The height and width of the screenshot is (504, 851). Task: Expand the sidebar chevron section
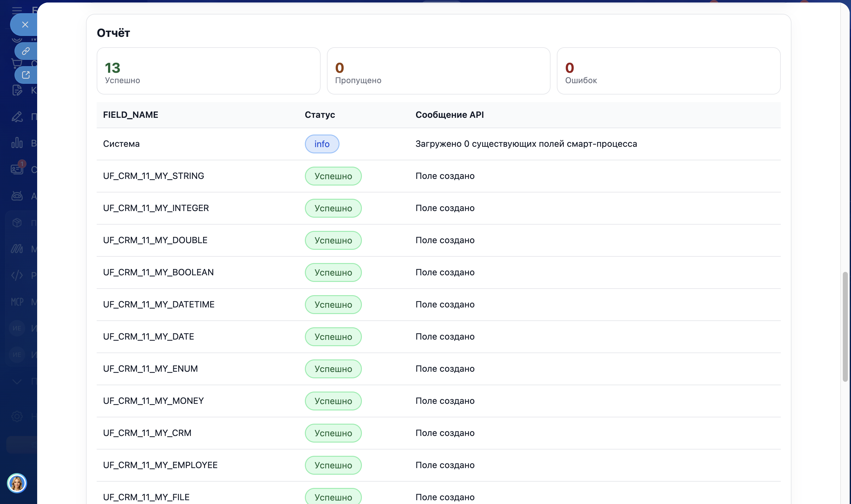coord(17,381)
